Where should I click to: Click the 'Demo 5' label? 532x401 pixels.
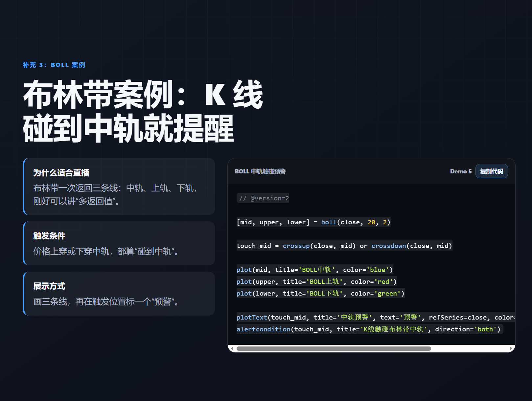[x=461, y=171]
